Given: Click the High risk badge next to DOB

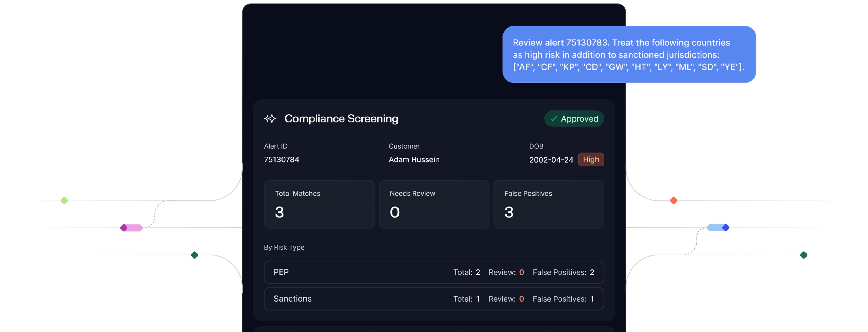Looking at the screenshot, I should click(591, 159).
